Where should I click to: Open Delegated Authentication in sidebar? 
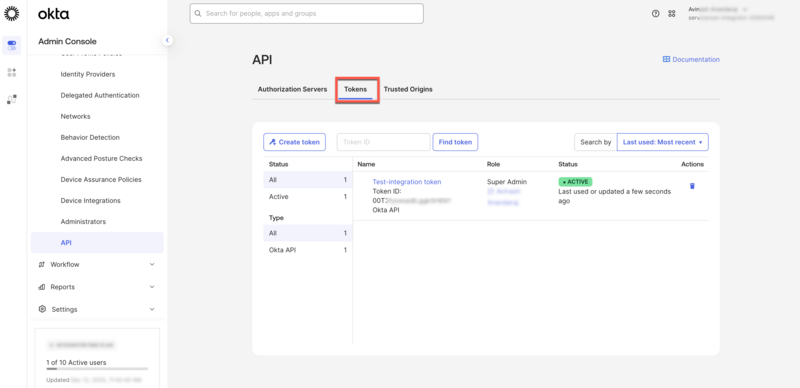[x=100, y=95]
